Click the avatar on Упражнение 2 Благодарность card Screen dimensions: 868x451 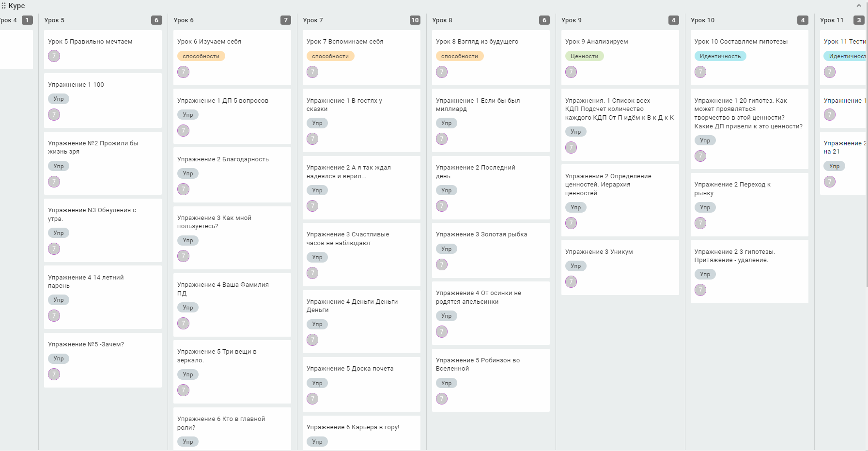[x=184, y=189]
